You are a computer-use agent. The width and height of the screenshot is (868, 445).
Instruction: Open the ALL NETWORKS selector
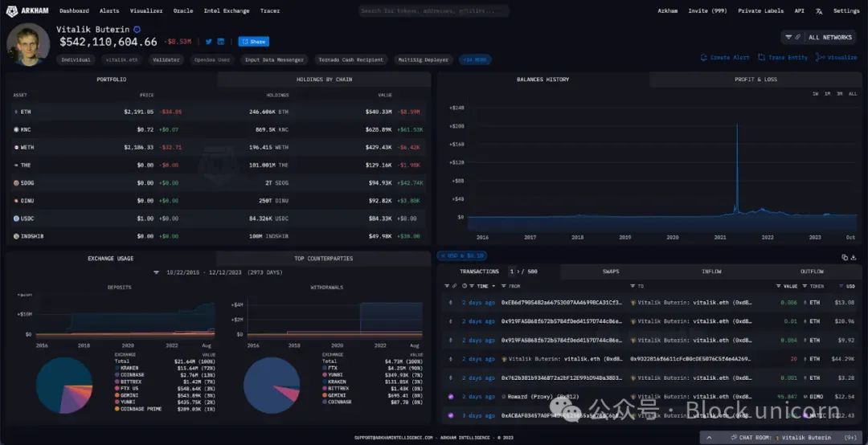pos(818,37)
